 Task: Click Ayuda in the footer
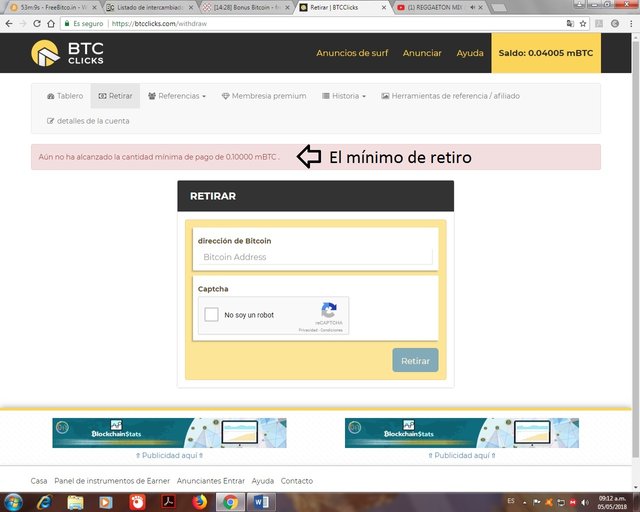point(262,481)
